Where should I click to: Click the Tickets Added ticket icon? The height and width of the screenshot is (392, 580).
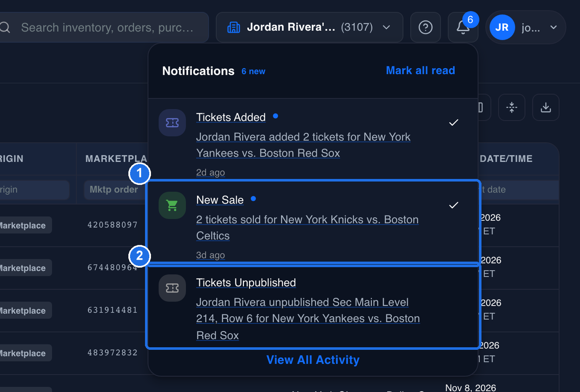[172, 123]
